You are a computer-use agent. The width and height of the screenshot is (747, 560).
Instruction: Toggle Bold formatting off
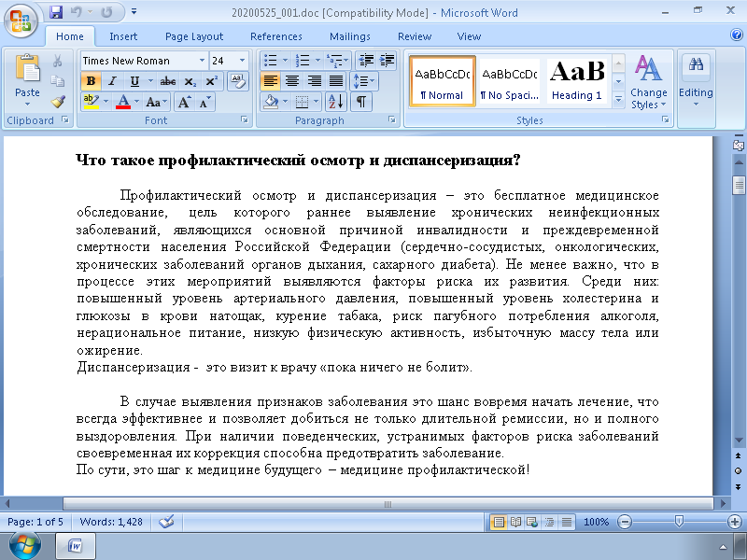point(92,81)
